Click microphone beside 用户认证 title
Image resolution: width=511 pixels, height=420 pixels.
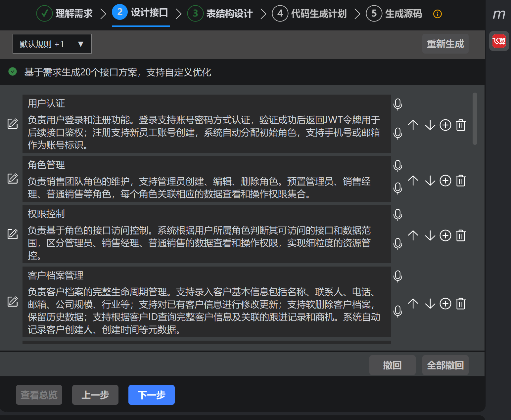[398, 105]
